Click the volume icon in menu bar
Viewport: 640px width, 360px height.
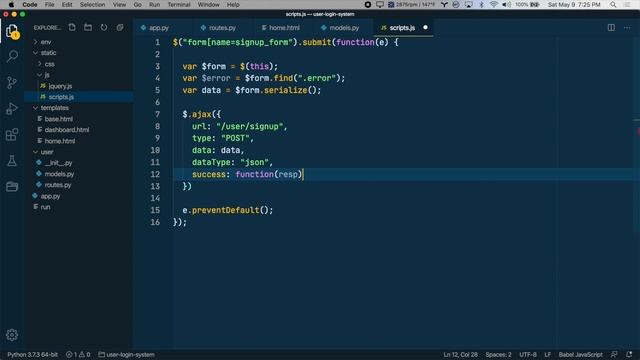(506, 4)
